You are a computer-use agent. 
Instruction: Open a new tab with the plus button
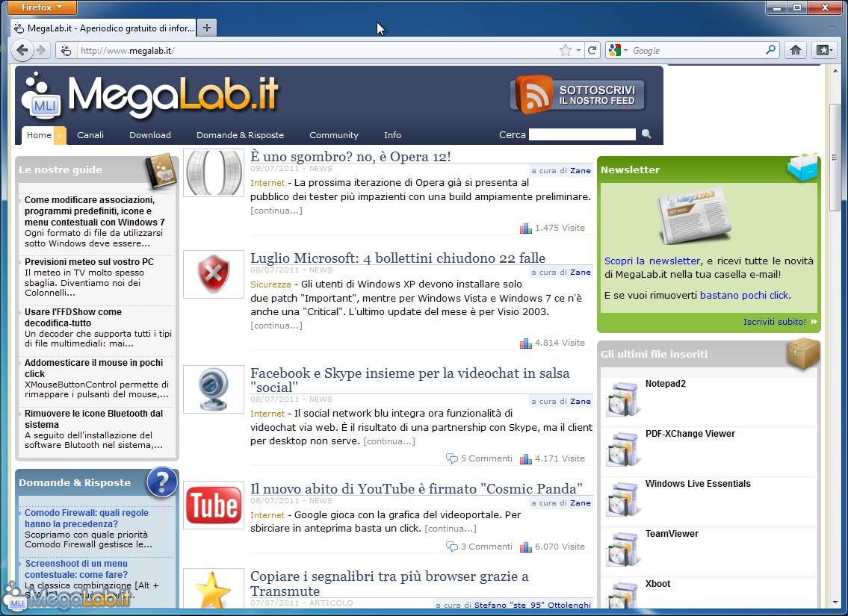point(207,28)
